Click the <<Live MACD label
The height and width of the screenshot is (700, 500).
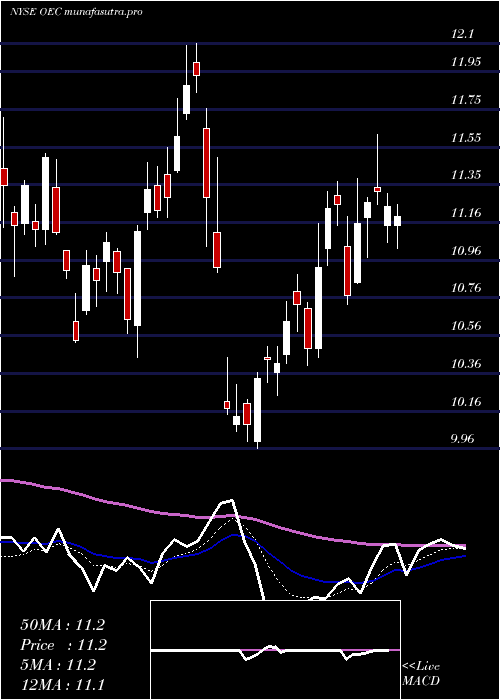pos(421,674)
